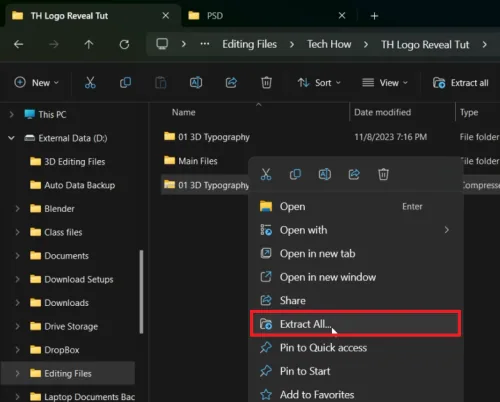Click the Refresh icon in the navigation bar

pyautogui.click(x=124, y=44)
